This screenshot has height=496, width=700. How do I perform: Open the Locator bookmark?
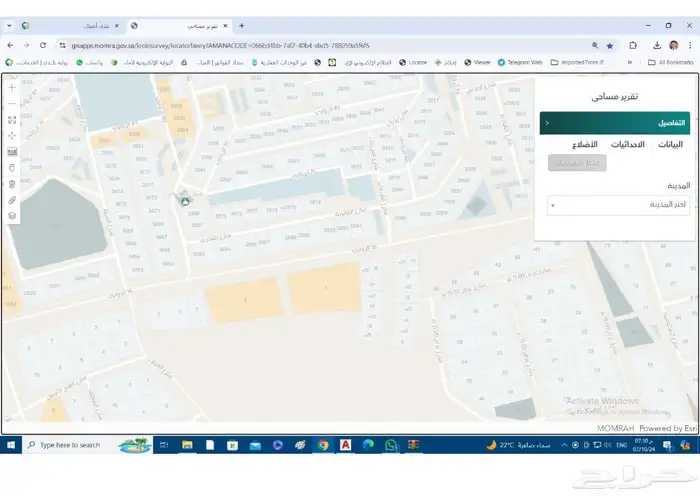tap(413, 63)
